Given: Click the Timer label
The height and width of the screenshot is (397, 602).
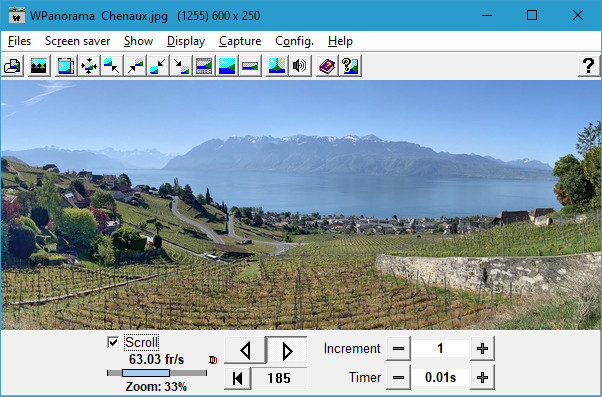Looking at the screenshot, I should 365,377.
